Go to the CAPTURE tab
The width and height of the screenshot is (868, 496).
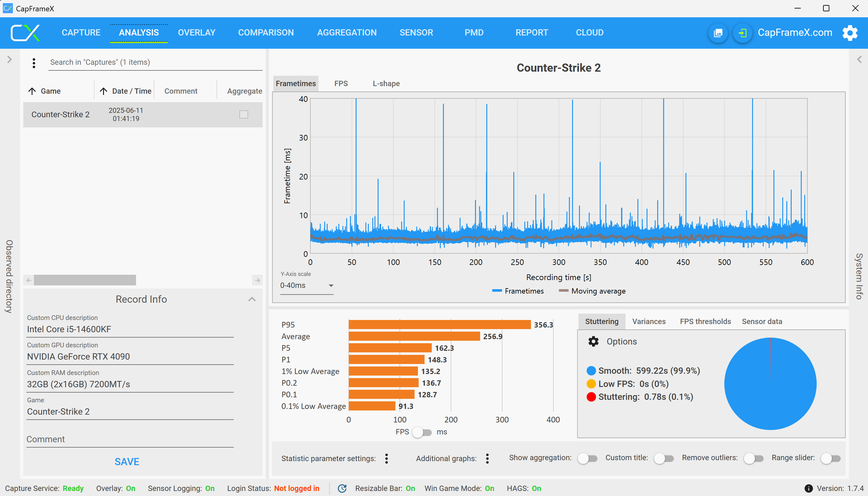tap(81, 33)
